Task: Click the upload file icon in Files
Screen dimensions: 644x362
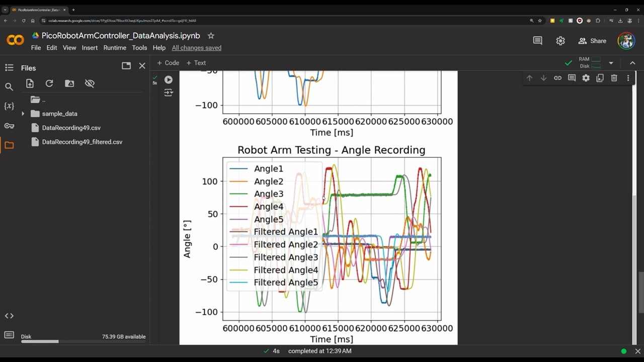Action: pyautogui.click(x=30, y=83)
